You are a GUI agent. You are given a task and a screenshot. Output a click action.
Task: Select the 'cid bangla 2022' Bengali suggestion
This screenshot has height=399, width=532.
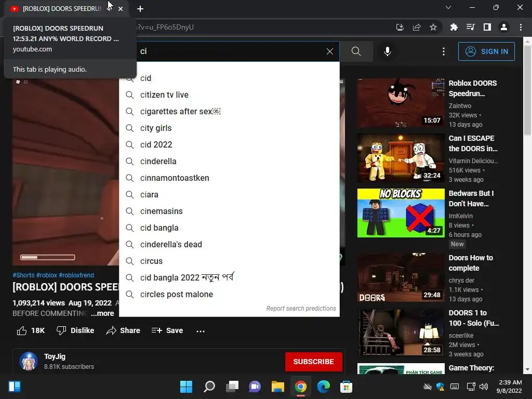(x=229, y=277)
